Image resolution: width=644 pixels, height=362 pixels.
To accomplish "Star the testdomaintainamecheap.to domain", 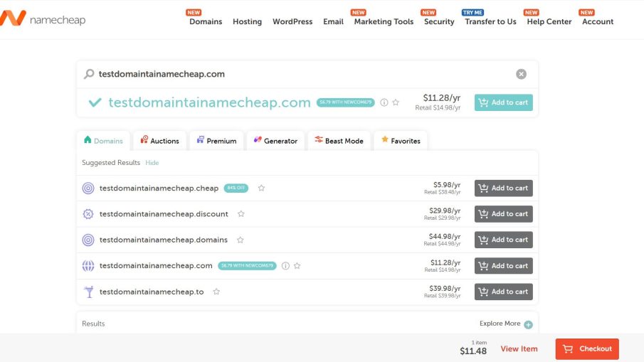I will pyautogui.click(x=216, y=292).
